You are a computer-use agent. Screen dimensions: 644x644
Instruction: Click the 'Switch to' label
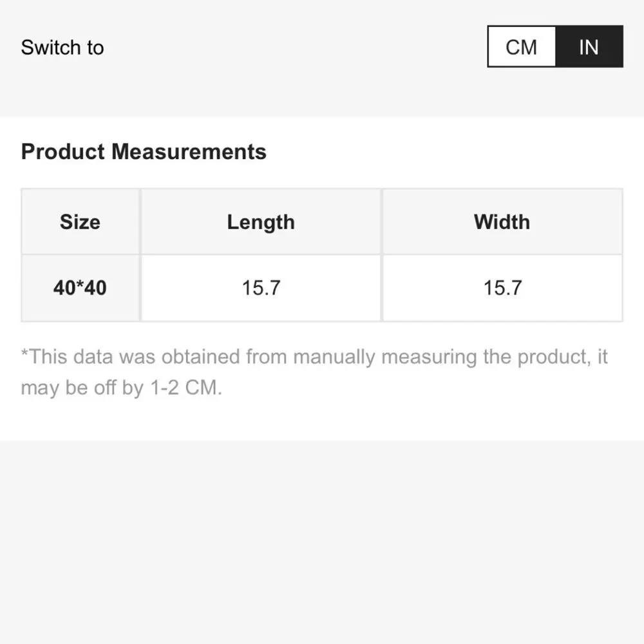tap(62, 47)
